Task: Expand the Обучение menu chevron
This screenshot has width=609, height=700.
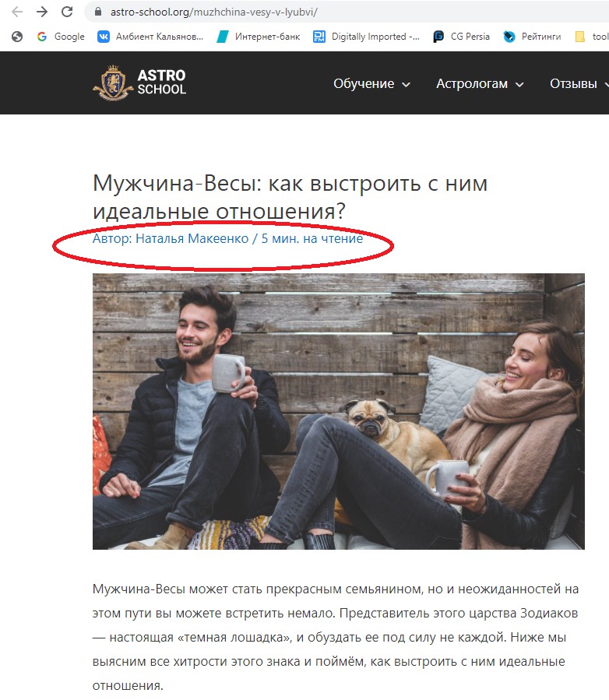Action: (406, 84)
